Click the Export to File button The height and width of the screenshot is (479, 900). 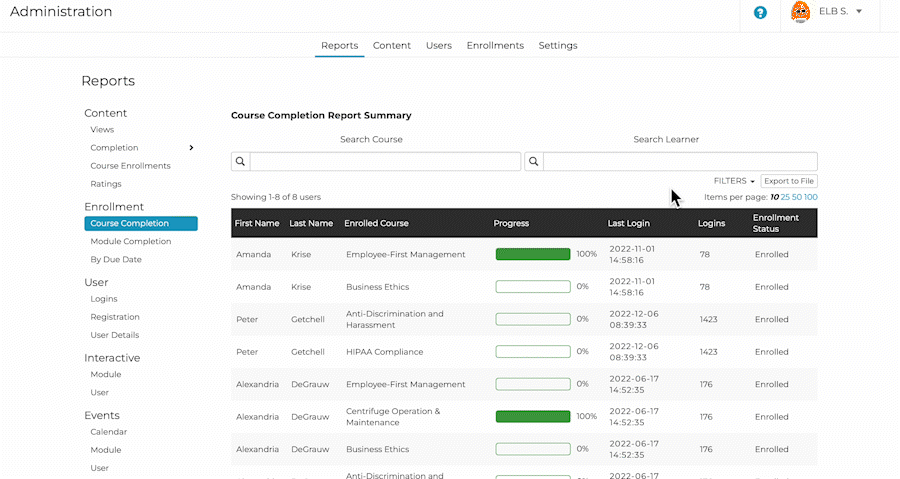click(x=789, y=181)
